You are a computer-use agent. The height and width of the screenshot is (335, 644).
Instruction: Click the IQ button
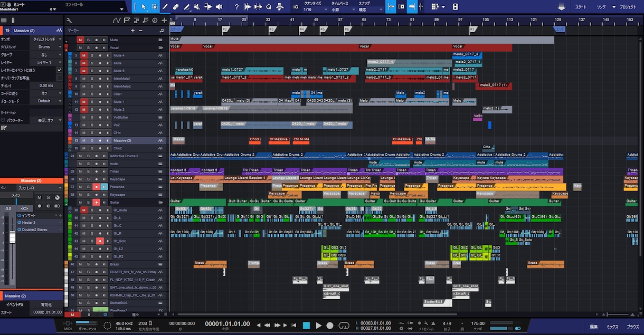click(x=296, y=7)
